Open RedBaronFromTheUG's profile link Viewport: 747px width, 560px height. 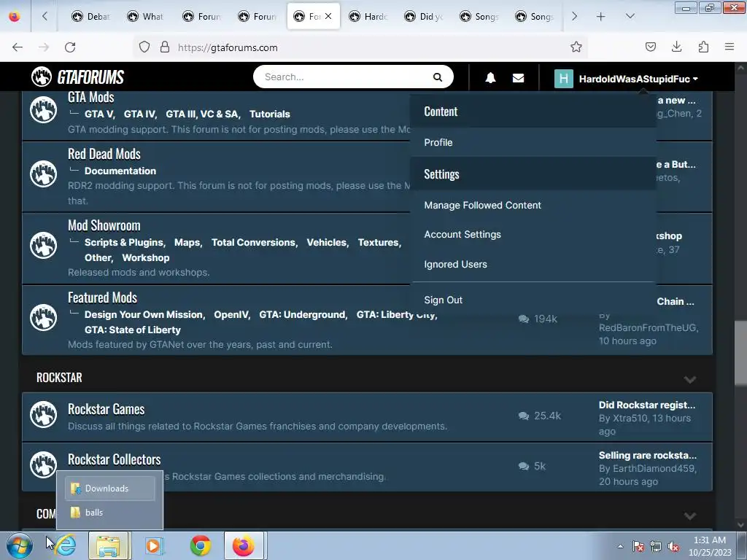(x=648, y=327)
